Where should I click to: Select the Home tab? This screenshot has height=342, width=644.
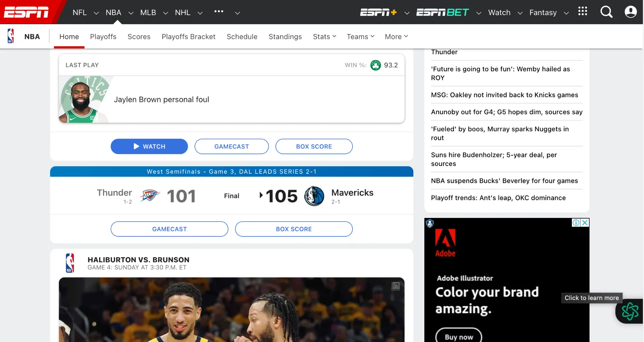click(x=69, y=37)
